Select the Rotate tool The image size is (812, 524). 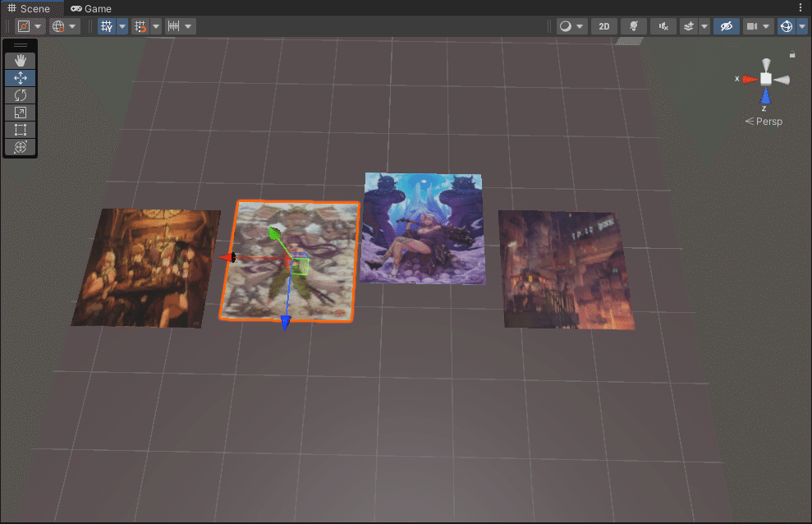pos(21,95)
